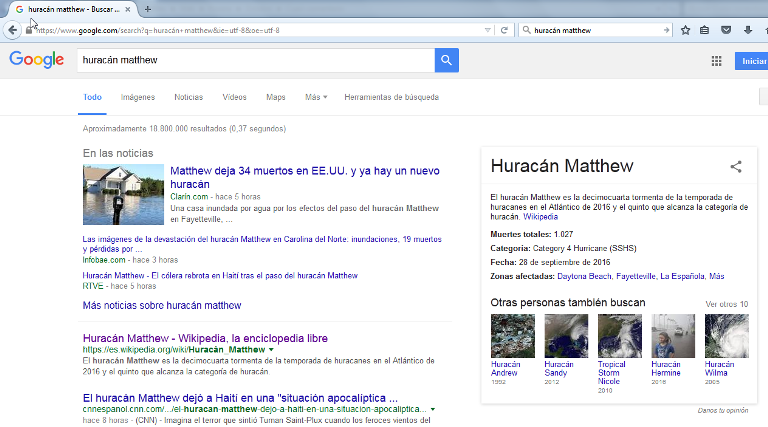Click the results count text Aproximadamente 18.800.000
Image resolution: width=768 pixels, height=427 pixels.
coord(184,128)
